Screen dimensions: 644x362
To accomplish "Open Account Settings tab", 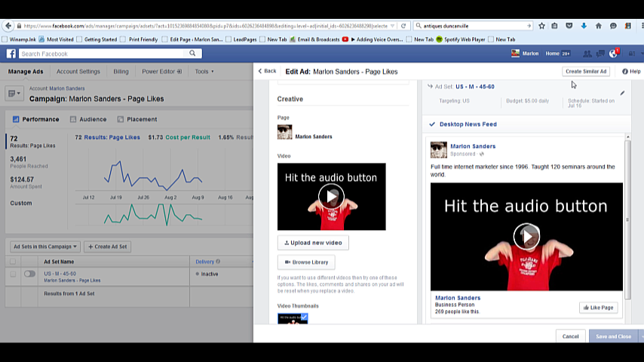I will click(78, 72).
